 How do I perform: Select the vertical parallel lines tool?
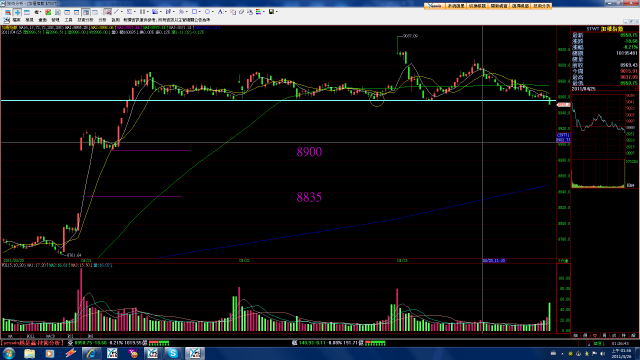142,12
